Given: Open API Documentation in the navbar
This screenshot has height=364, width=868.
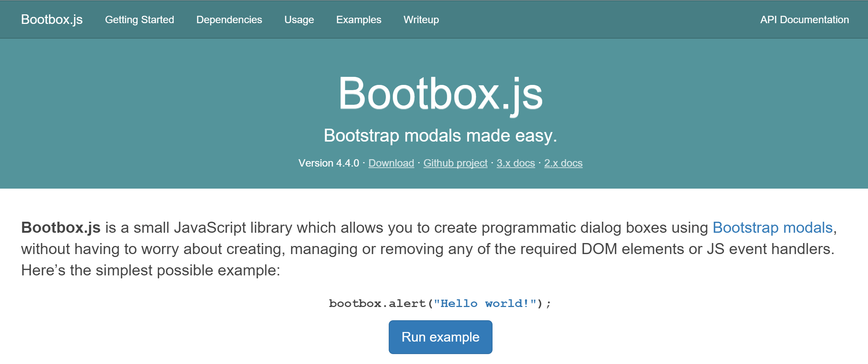Looking at the screenshot, I should click(804, 19).
